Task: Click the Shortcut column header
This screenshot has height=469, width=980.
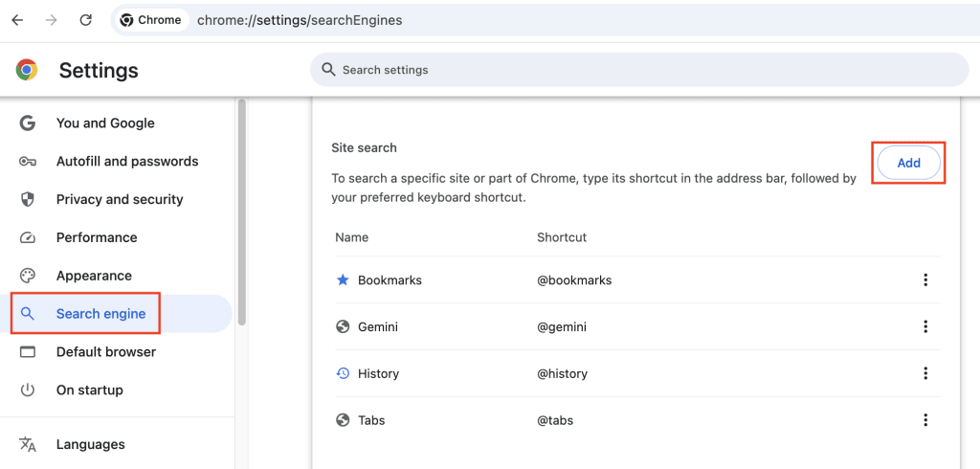Action: [x=562, y=237]
